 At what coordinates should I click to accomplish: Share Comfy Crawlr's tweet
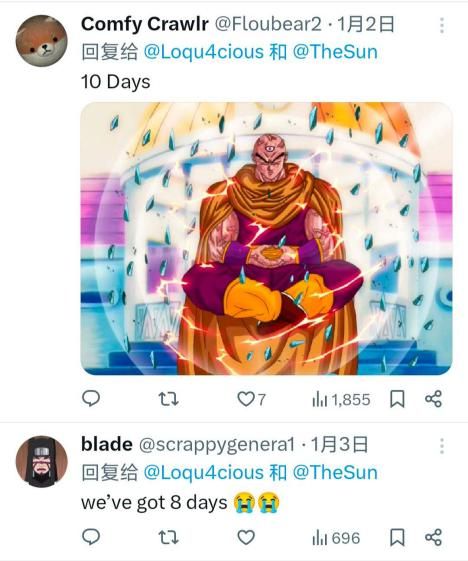coord(433,399)
